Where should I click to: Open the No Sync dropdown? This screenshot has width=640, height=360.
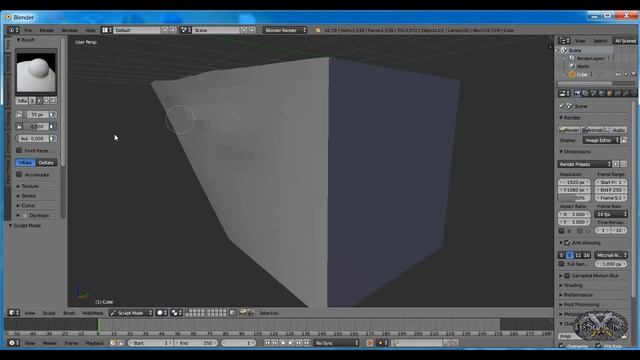[x=337, y=343]
